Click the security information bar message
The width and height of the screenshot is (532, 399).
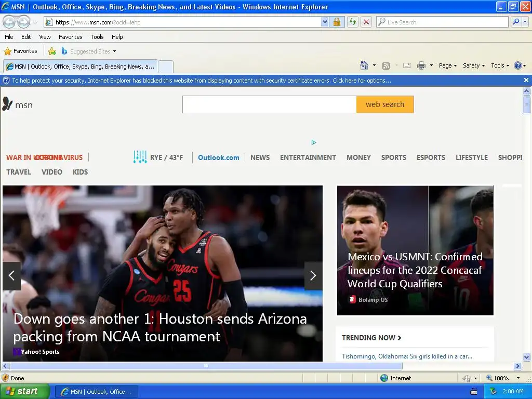[202, 81]
